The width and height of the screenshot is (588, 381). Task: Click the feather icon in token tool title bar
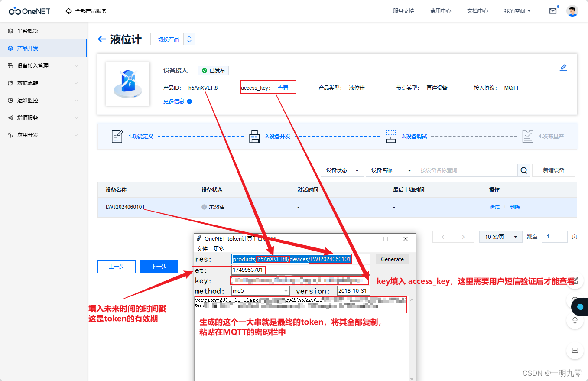pos(199,239)
